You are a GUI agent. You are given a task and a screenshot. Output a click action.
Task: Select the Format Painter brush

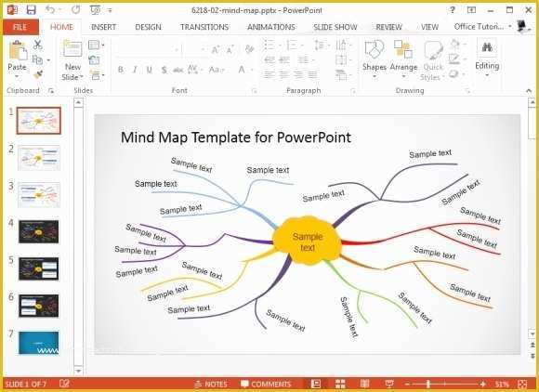pyautogui.click(x=38, y=74)
